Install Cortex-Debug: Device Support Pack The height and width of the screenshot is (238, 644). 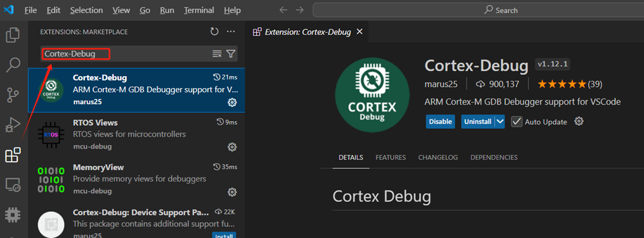pos(224,236)
